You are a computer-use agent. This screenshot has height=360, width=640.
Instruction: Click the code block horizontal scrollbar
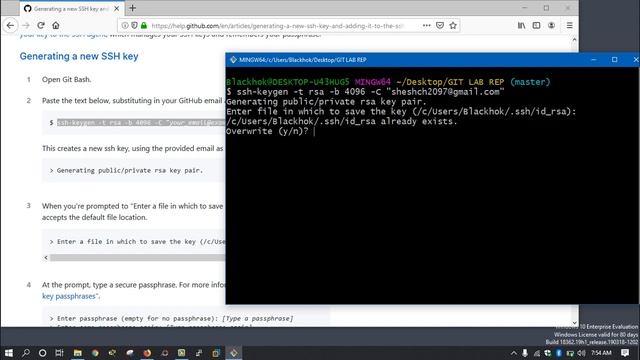(x=137, y=258)
